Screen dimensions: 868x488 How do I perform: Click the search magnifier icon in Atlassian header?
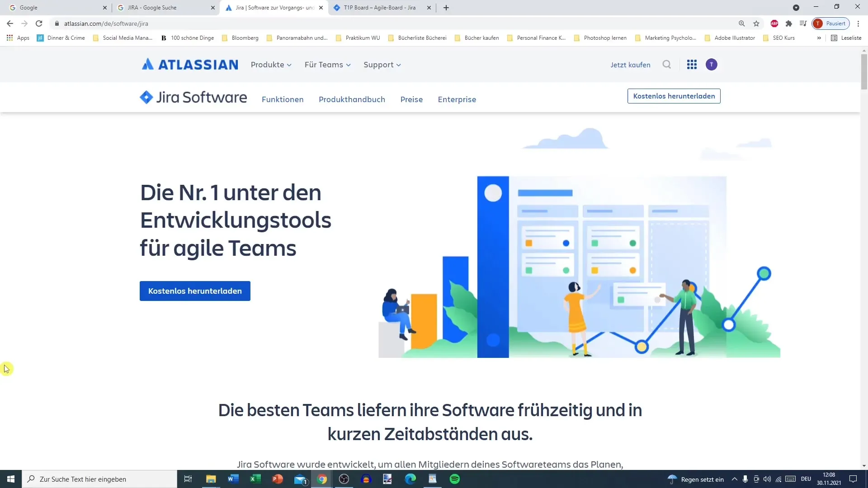pos(667,65)
